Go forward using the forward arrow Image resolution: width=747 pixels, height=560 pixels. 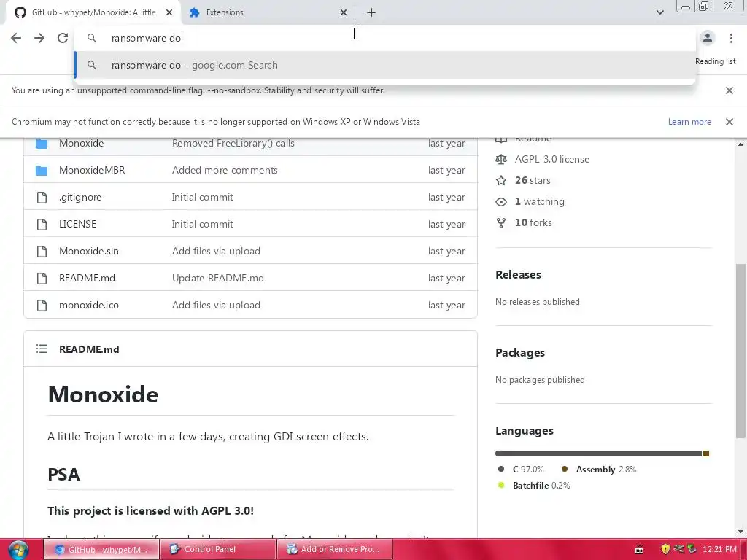pyautogui.click(x=39, y=38)
